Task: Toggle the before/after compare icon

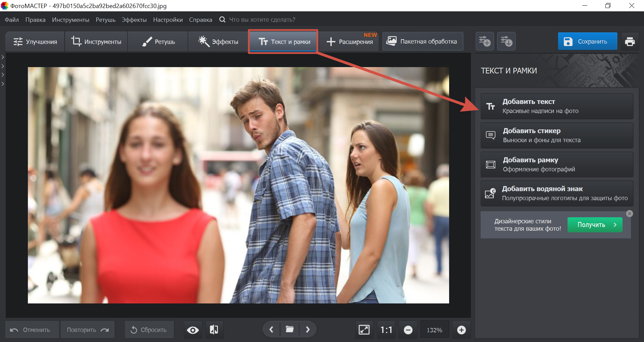Action: point(214,330)
